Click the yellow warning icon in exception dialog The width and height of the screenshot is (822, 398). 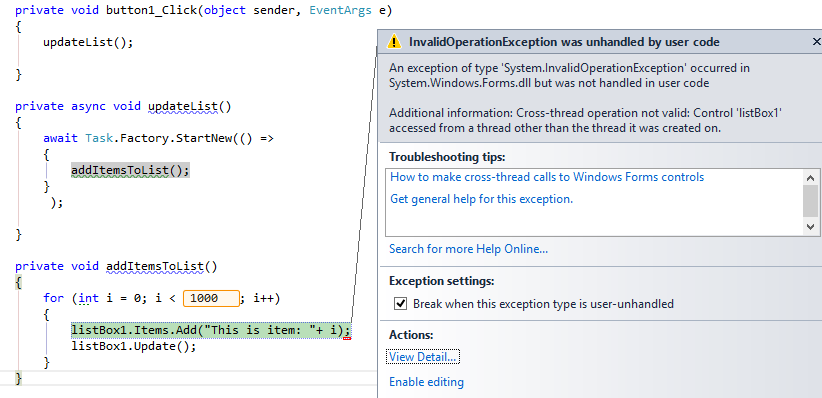click(394, 42)
